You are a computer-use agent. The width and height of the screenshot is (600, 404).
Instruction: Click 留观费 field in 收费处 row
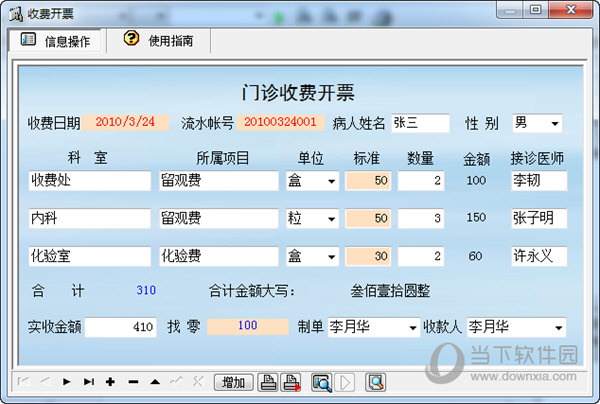(219, 181)
